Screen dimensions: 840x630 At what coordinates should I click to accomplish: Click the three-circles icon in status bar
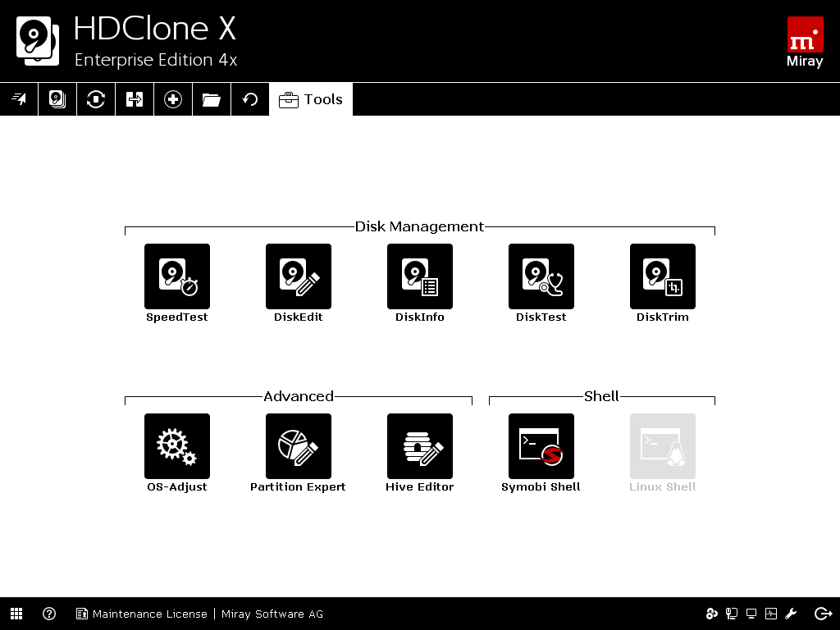(712, 614)
